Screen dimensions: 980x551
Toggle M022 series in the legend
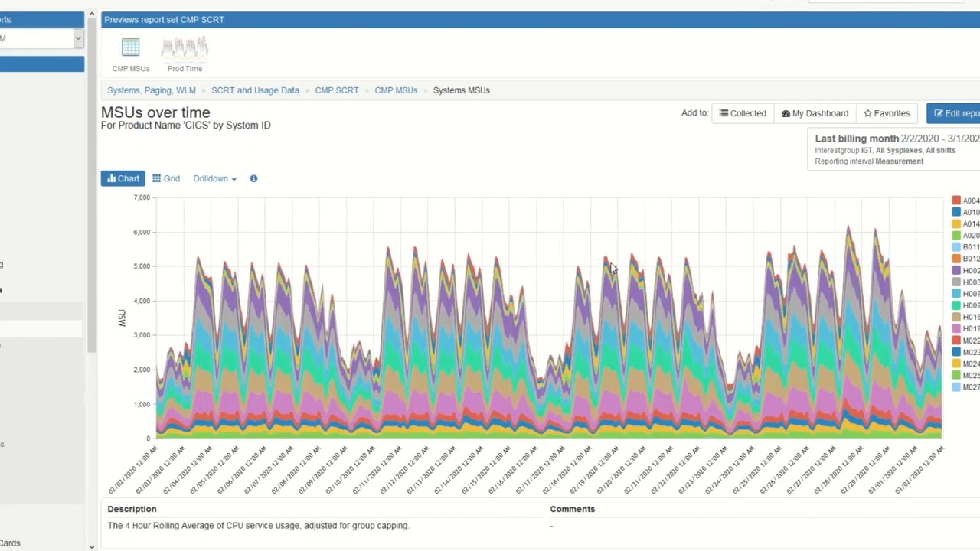pyautogui.click(x=965, y=341)
